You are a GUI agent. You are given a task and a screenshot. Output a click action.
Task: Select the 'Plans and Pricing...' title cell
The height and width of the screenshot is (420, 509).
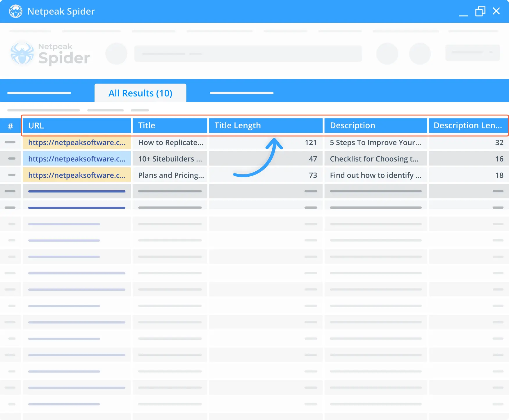[x=170, y=175]
